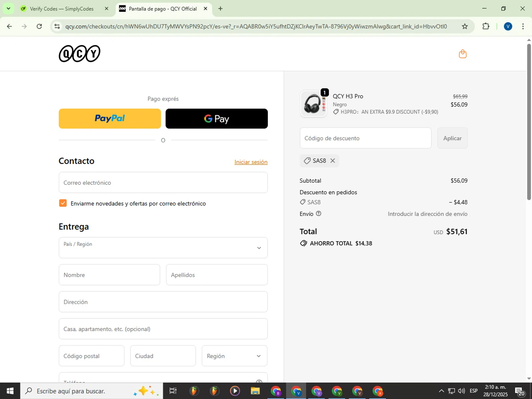Image resolution: width=532 pixels, height=399 pixels.
Task: Open the notification center icon
Action: (x=520, y=391)
